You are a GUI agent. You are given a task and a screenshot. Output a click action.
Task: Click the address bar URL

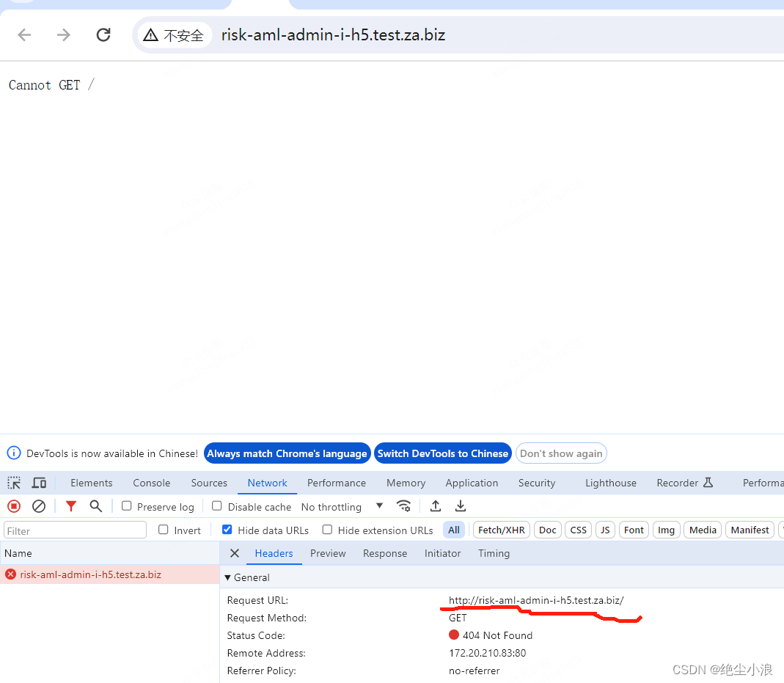(x=333, y=35)
